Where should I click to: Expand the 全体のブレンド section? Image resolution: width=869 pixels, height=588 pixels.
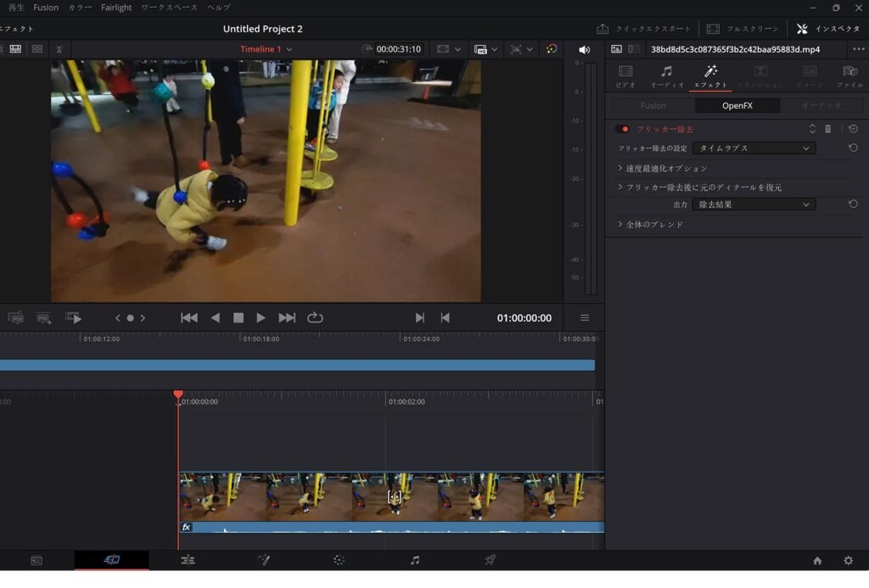click(653, 224)
